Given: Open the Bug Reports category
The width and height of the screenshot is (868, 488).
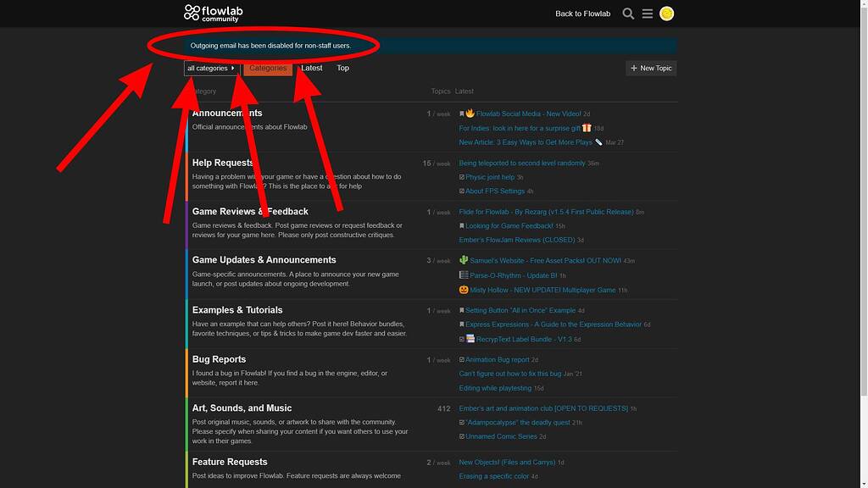Looking at the screenshot, I should click(220, 359).
